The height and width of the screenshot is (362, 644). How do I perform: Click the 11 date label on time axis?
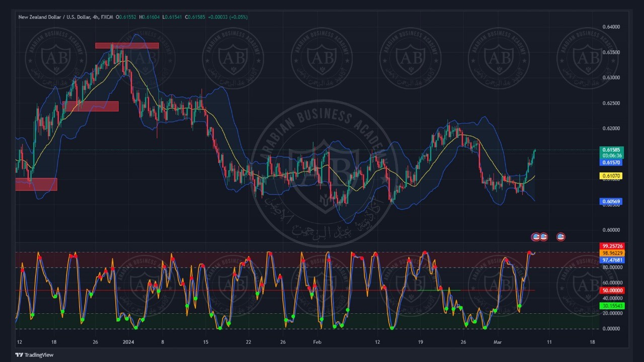point(549,342)
